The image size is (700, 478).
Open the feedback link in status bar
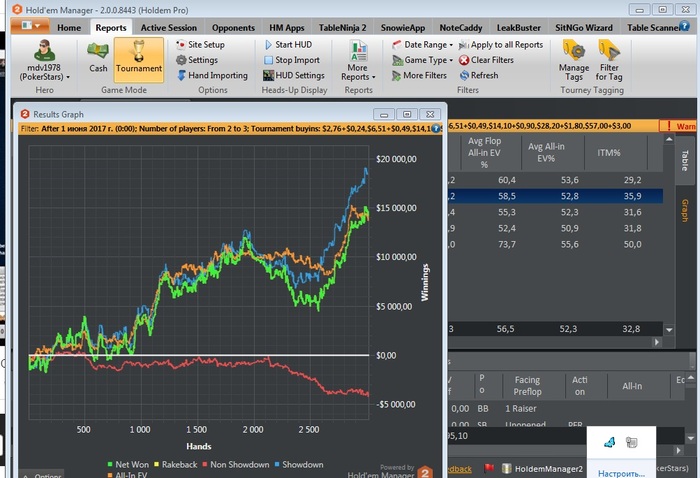pyautogui.click(x=460, y=469)
